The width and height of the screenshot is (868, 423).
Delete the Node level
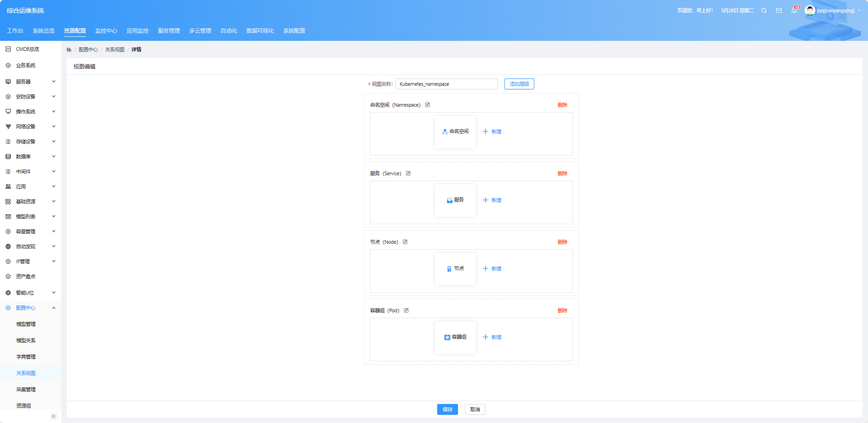(x=562, y=242)
